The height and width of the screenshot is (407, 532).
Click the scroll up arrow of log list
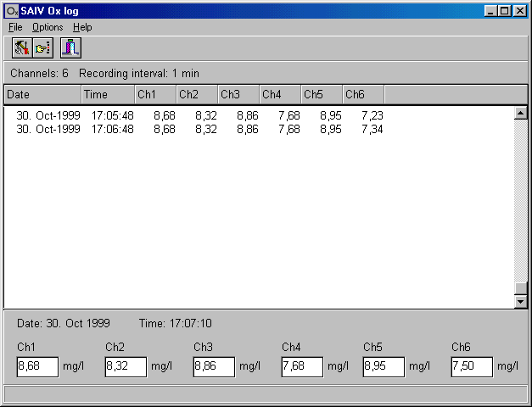point(520,113)
